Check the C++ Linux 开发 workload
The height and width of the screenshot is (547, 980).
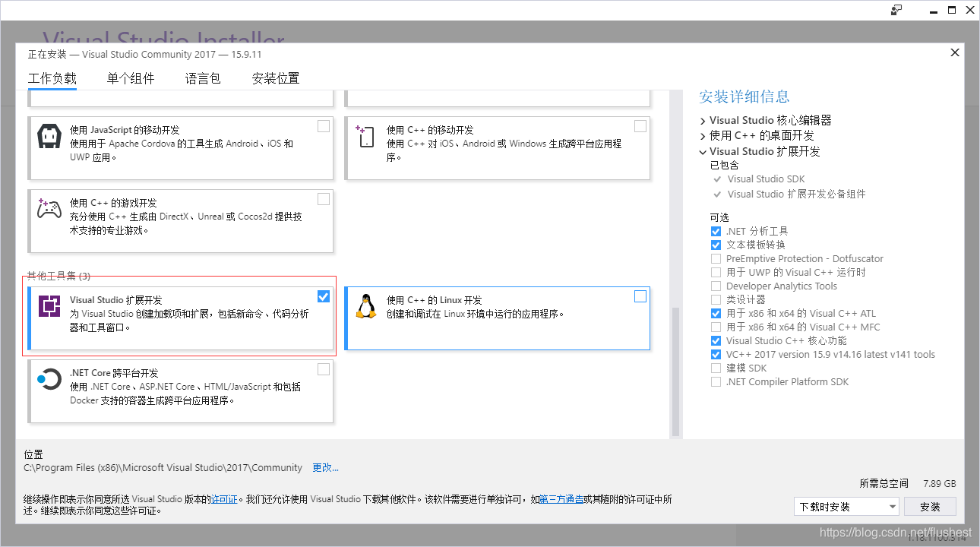640,296
